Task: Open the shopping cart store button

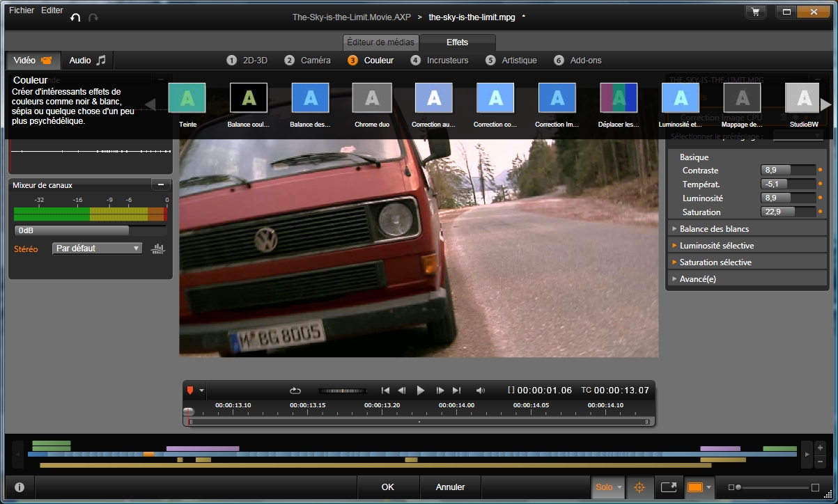Action: click(755, 12)
